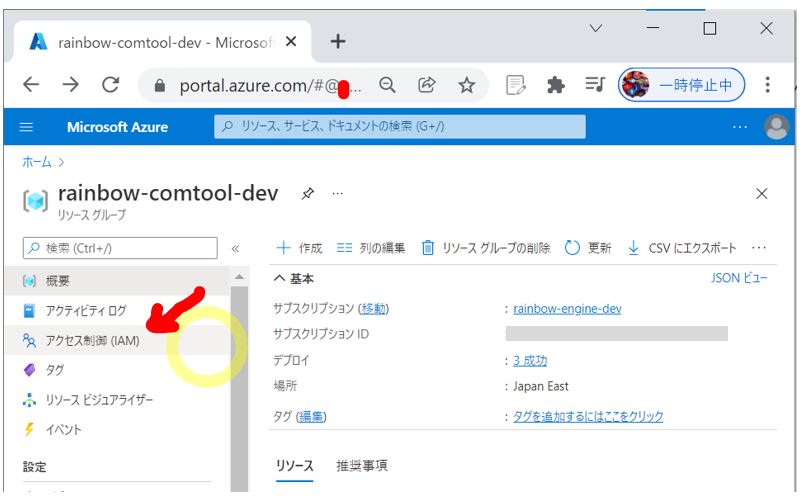Image resolution: width=804 pixels, height=499 pixels.
Task: Reload the page
Action: [110, 85]
